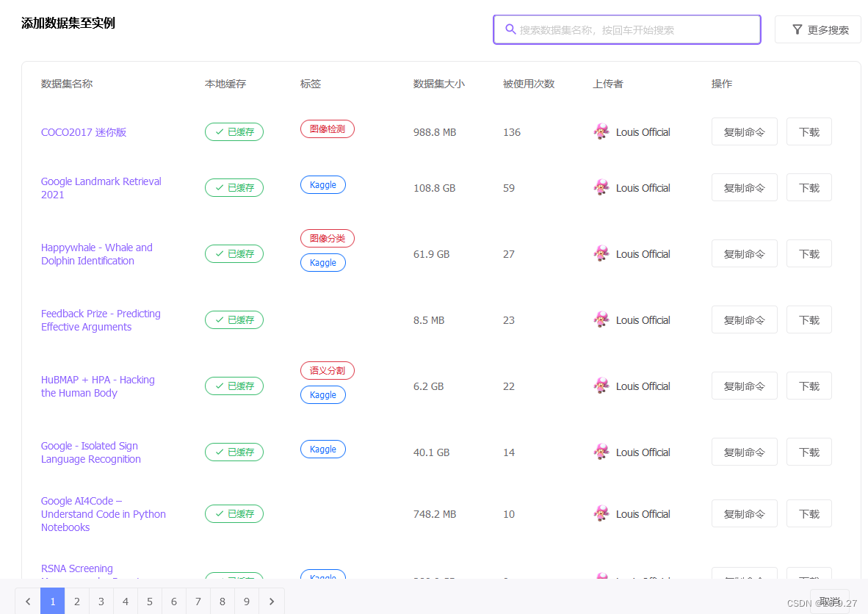Open the Happywhale - Whale and Dolphin link
The image size is (868, 614).
tap(96, 253)
